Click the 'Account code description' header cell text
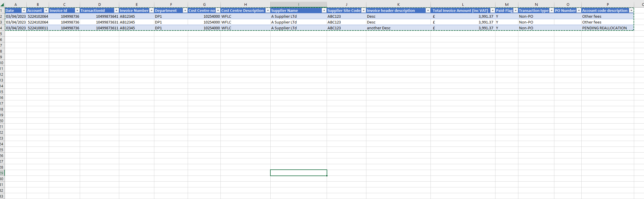Viewport: 644px width, 199px height. point(605,10)
